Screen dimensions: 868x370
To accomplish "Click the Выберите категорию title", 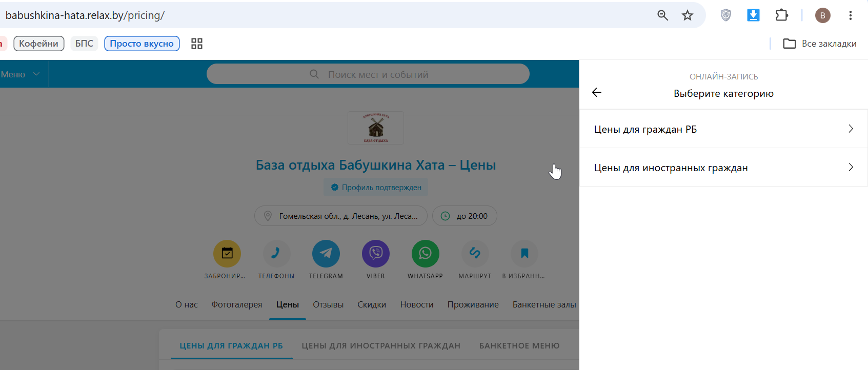I will 723,93.
